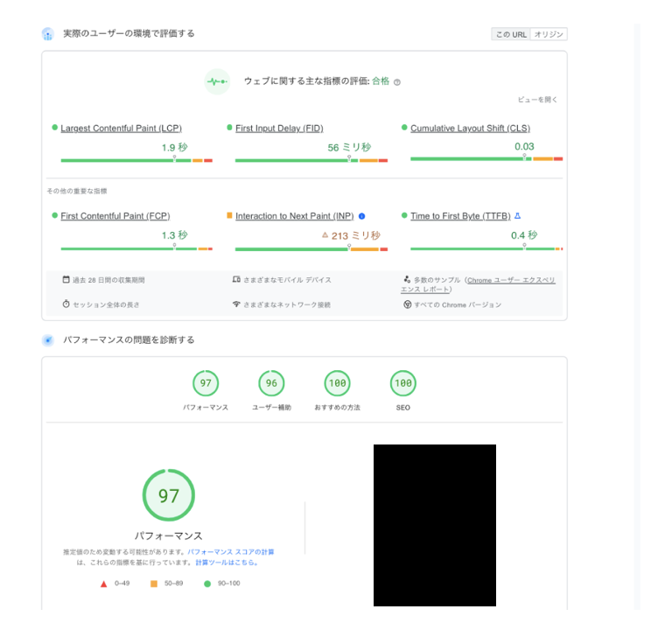The height and width of the screenshot is (630, 672).
Task: Click the 56 ミリ秒 FID value
Action: click(x=349, y=147)
